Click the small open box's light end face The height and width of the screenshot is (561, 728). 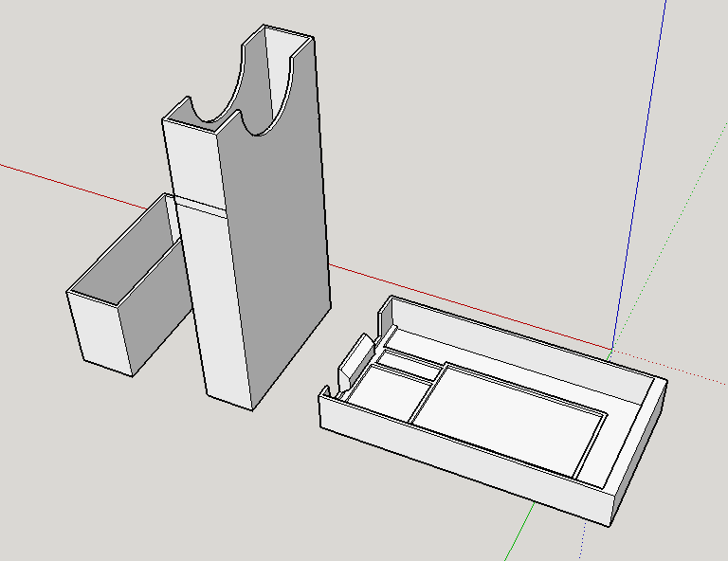100,332
